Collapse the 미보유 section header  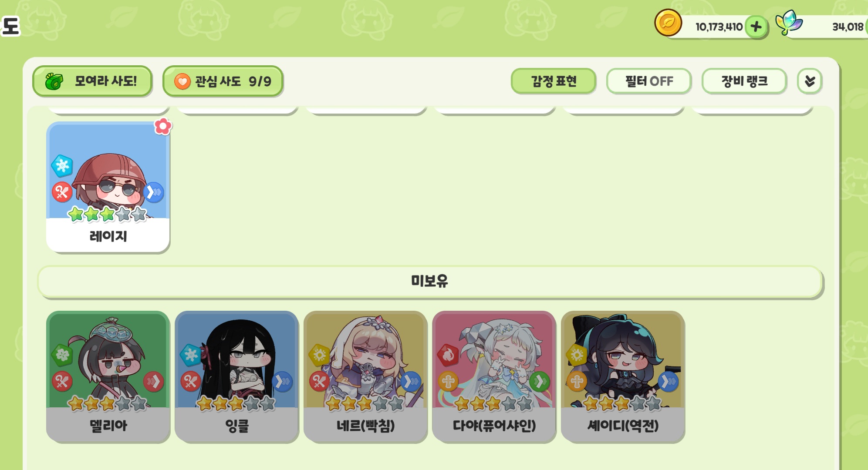tap(430, 282)
